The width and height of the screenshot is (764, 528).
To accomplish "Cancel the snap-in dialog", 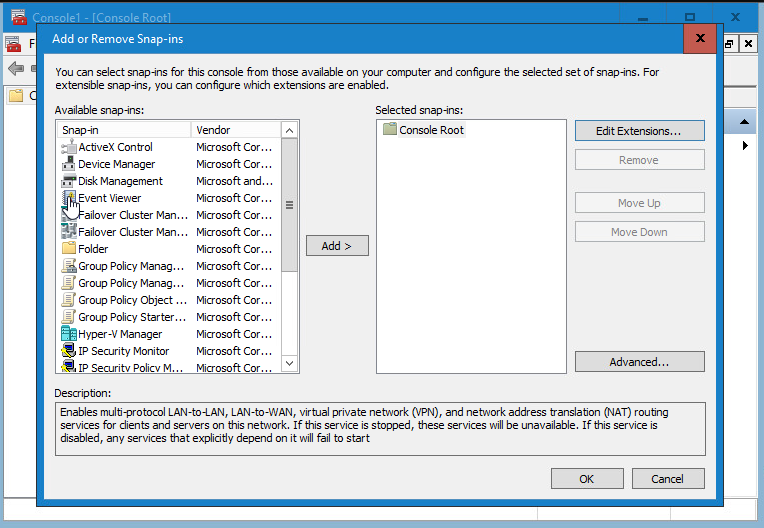I will click(x=667, y=479).
